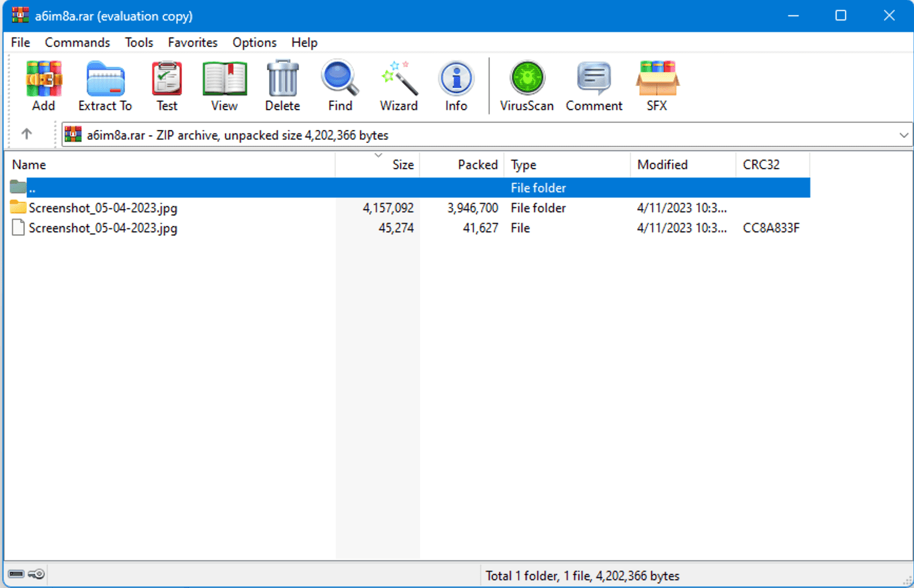This screenshot has width=914, height=588.
Task: Open the Extract To tool
Action: point(105,86)
